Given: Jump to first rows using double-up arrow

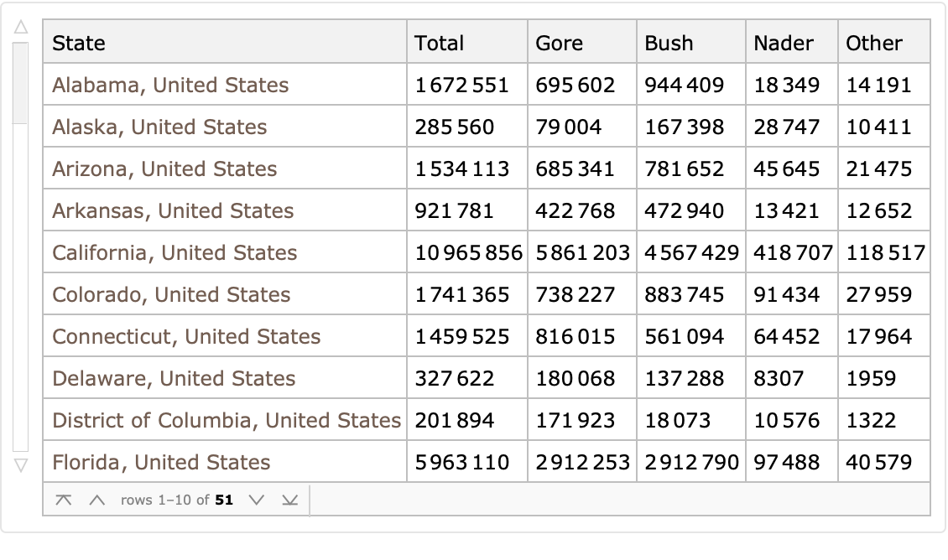Looking at the screenshot, I should 63,500.
